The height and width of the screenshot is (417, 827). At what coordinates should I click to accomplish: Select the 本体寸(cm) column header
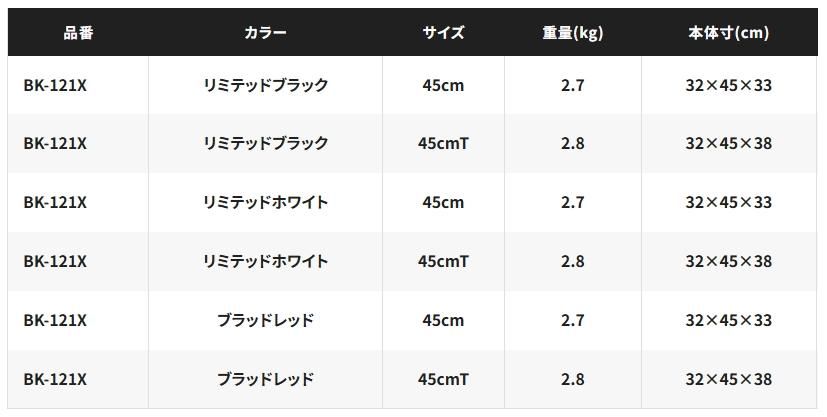(728, 33)
